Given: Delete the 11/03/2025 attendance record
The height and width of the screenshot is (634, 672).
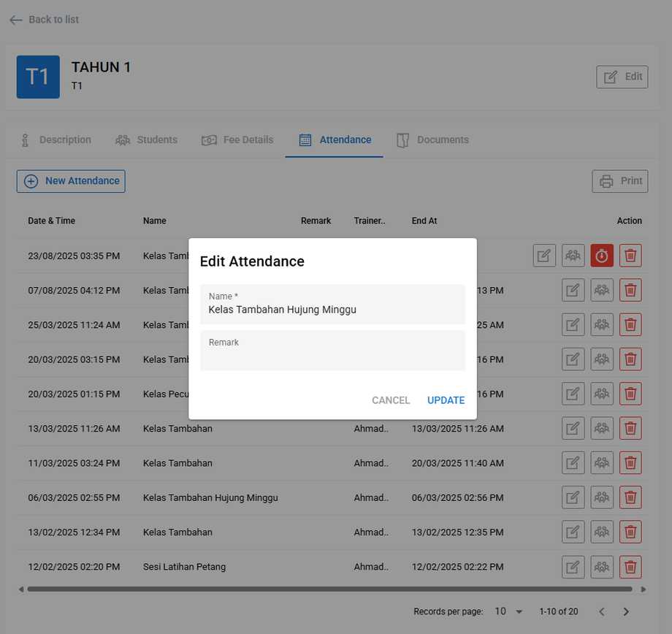Looking at the screenshot, I should point(630,463).
